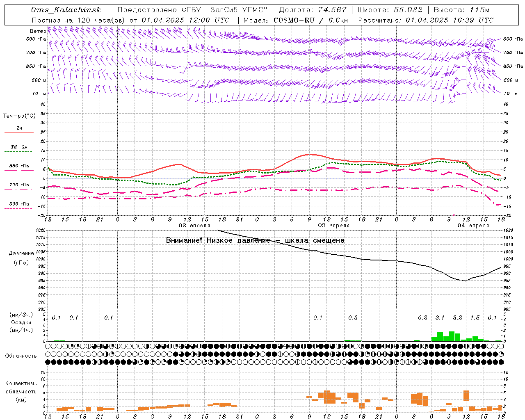Viewport: 525px width, 420px height.
Task: Click the Ветер wind panel label
Action: [x=38, y=31]
